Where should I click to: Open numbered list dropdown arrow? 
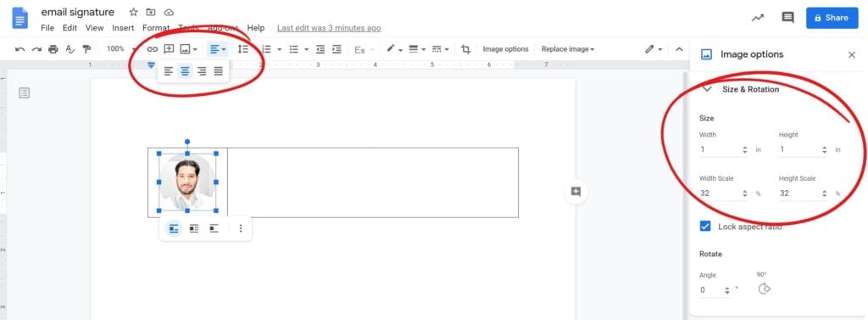tap(280, 49)
